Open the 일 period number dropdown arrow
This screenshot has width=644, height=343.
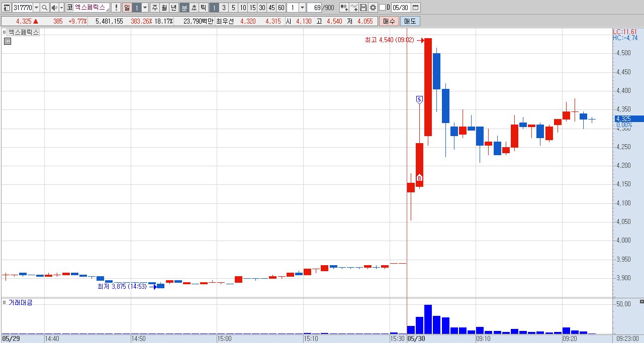(x=145, y=8)
